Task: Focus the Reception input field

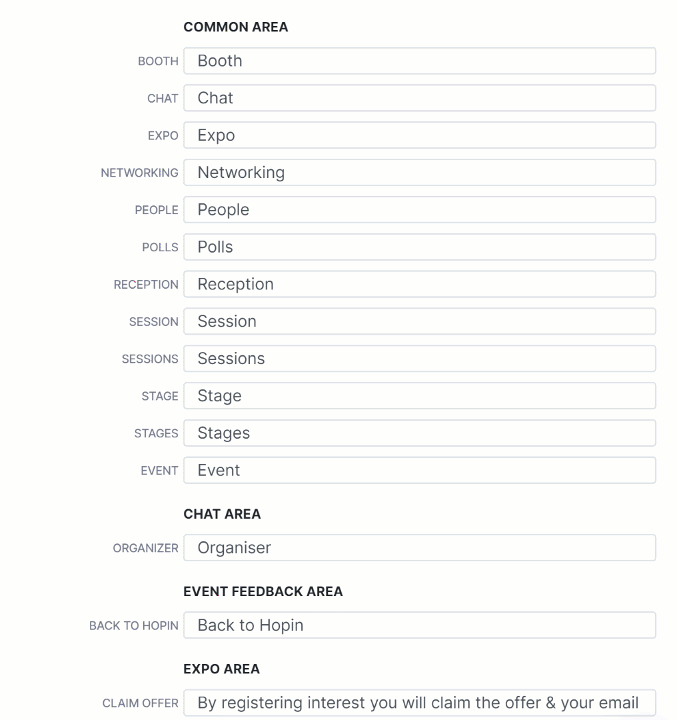Action: click(419, 284)
